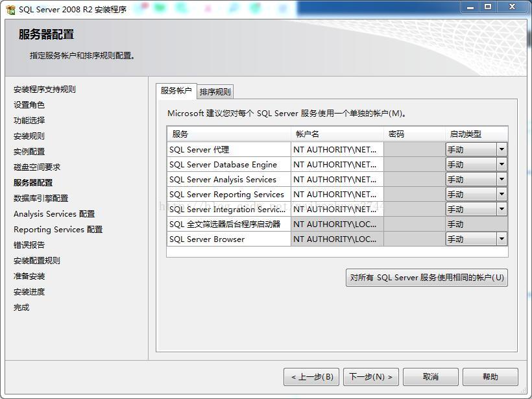Image resolution: width=532 pixels, height=399 pixels.
Task: Click the 启动类型 column header
Action: coord(476,134)
